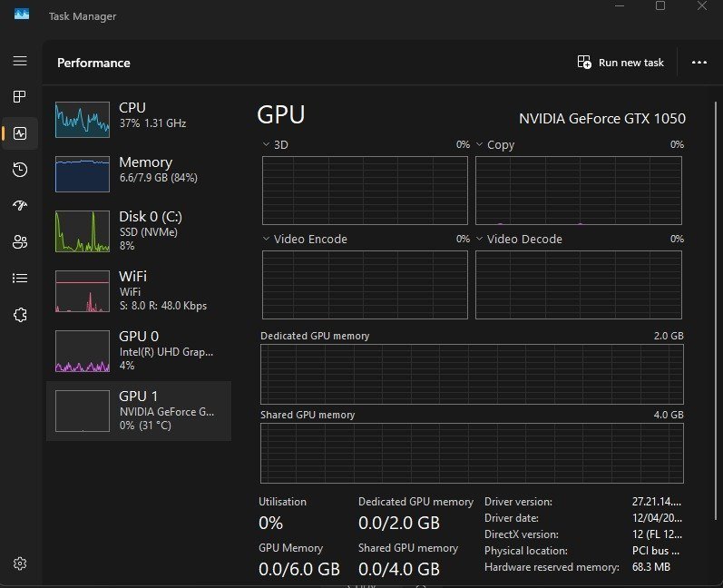
Task: Click the 0.0/6.0 GB GPU Memory value
Action: (x=299, y=570)
